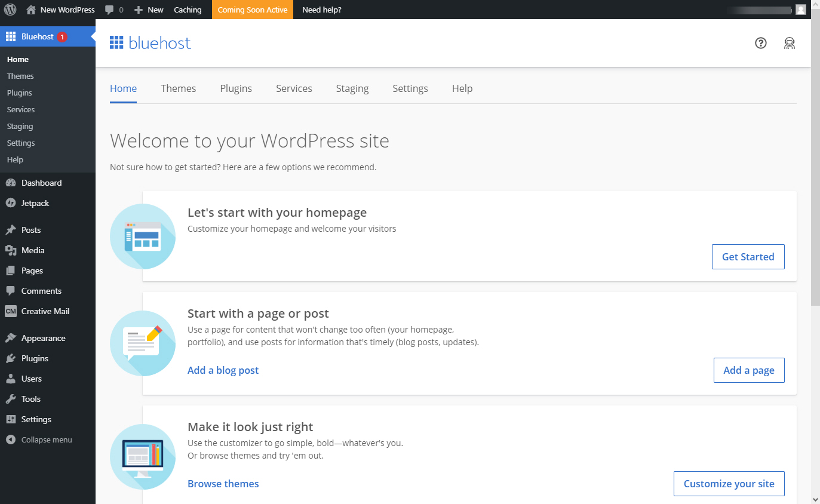This screenshot has width=820, height=504.
Task: Open New WordPress site home icon
Action: coord(31,10)
